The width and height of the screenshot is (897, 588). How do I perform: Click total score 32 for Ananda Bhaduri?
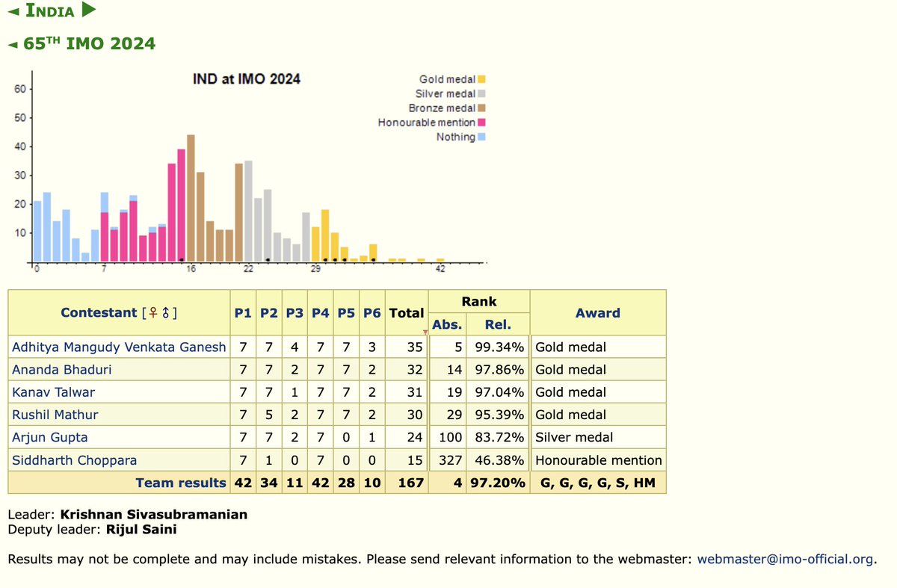tap(416, 370)
